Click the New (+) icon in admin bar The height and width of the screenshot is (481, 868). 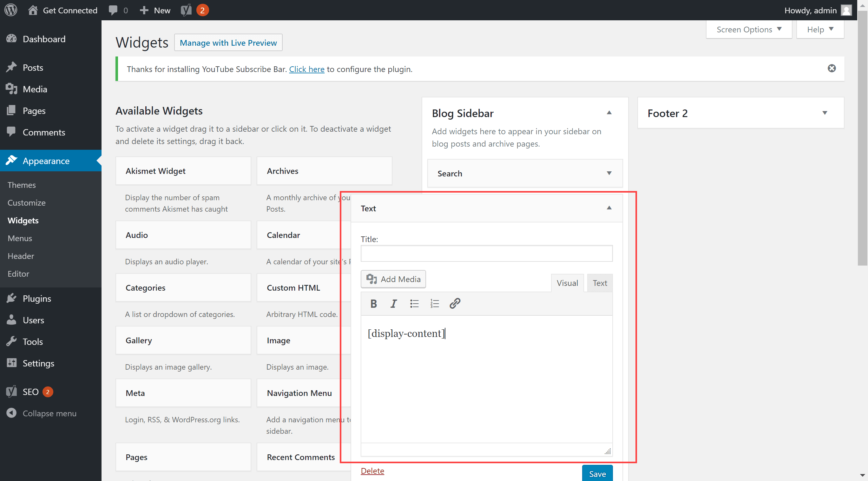coord(144,10)
